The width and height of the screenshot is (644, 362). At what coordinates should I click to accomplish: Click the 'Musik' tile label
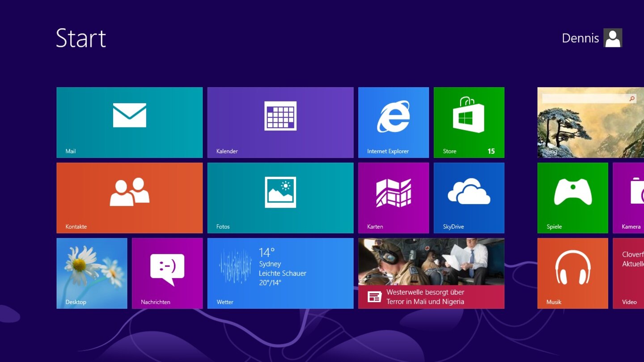(x=554, y=302)
